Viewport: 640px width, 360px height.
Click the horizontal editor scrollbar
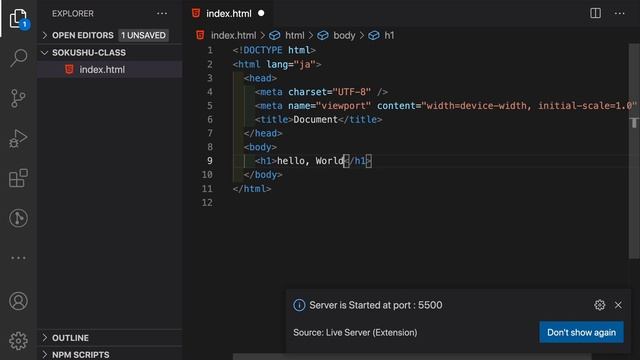click(412, 357)
